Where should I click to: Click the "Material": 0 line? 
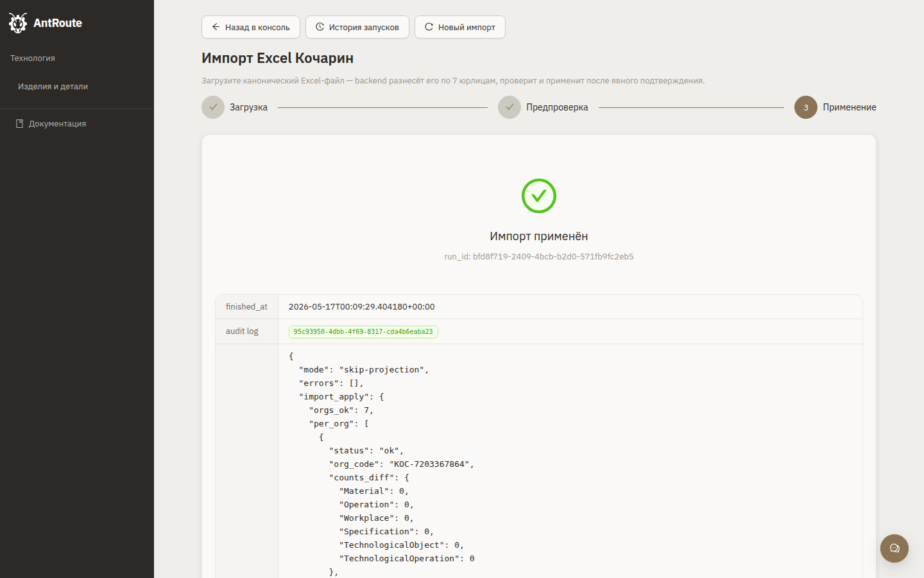[x=374, y=491]
